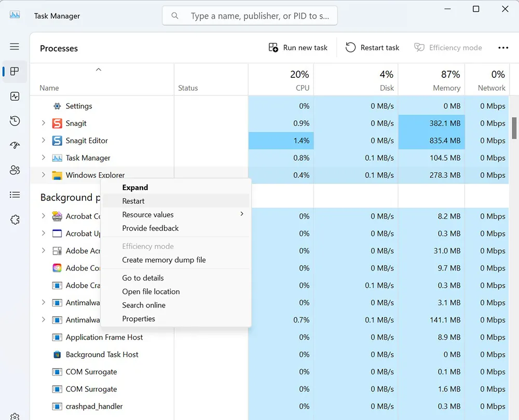The image size is (519, 420).
Task: Open the Resource values submenu
Action: pos(148,214)
